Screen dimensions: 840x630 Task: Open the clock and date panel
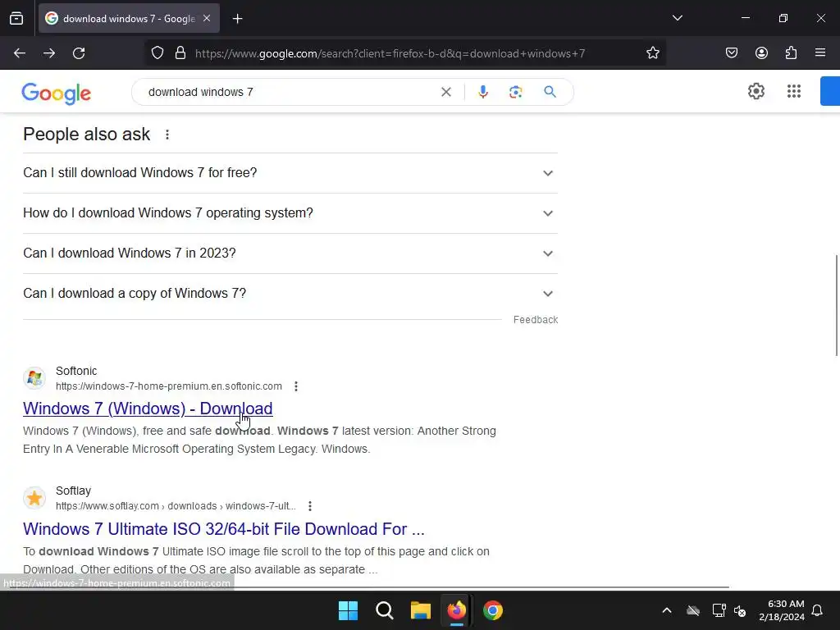pos(782,610)
